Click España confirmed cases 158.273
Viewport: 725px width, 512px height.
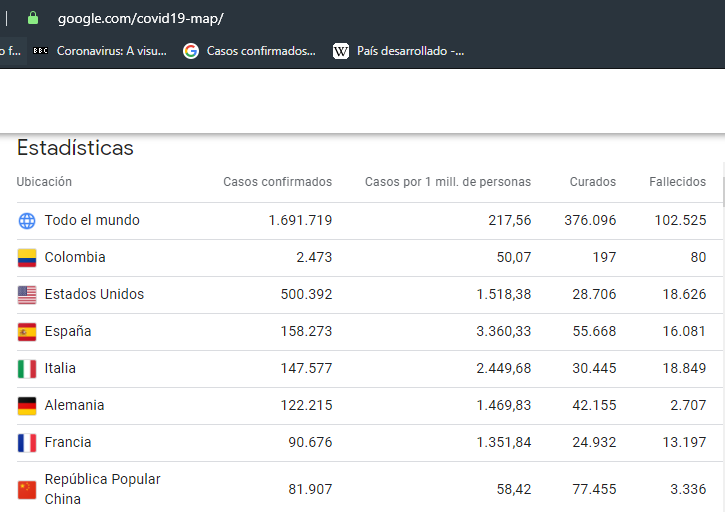[306, 331]
